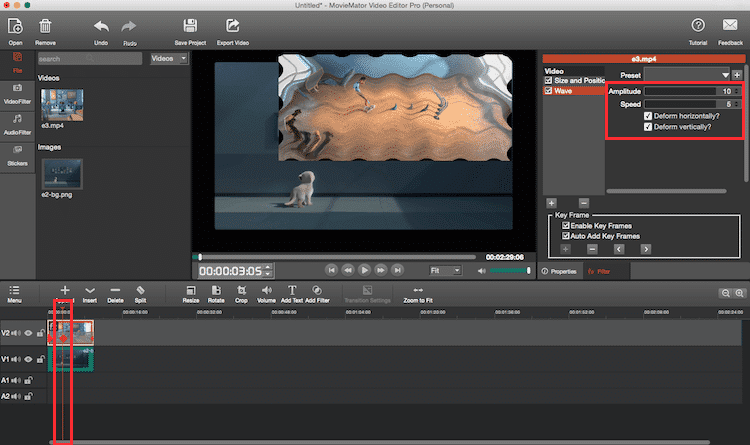Click the preview volume slider
Image resolution: width=750 pixels, height=445 pixels.
coord(510,271)
